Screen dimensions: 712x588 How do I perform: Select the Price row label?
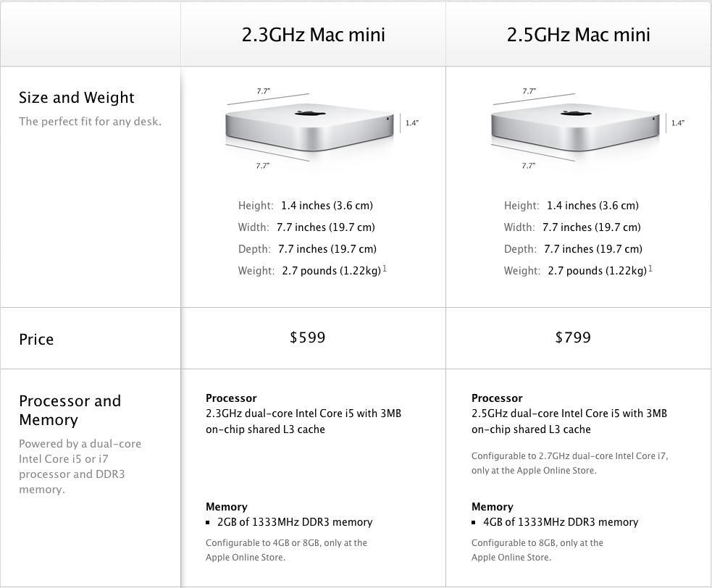pos(36,339)
